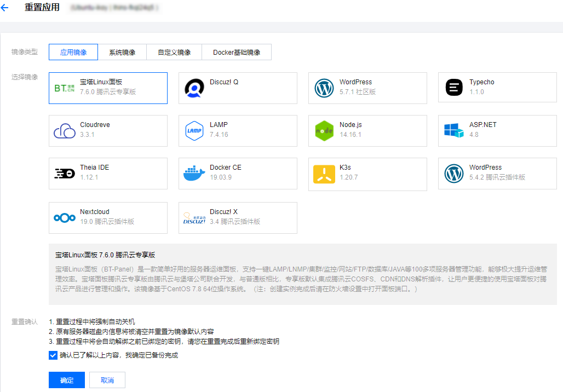563x392 pixels.
Task: Click the 确认已了解以上内容 checkbox label
Action: pyautogui.click(x=119, y=355)
